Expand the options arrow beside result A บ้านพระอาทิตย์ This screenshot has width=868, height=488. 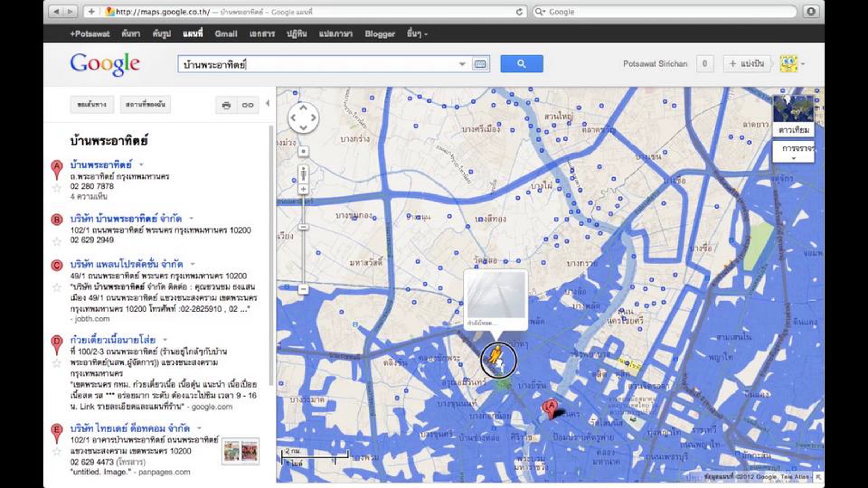[141, 165]
